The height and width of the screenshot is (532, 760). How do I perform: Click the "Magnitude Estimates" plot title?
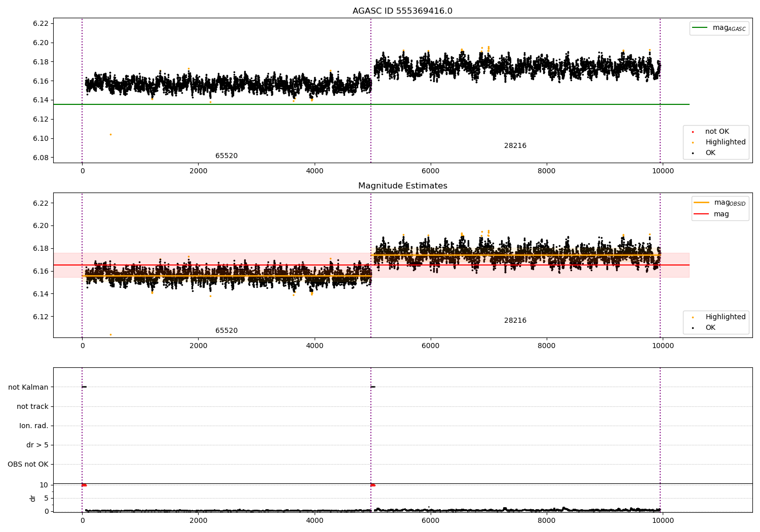pos(403,186)
